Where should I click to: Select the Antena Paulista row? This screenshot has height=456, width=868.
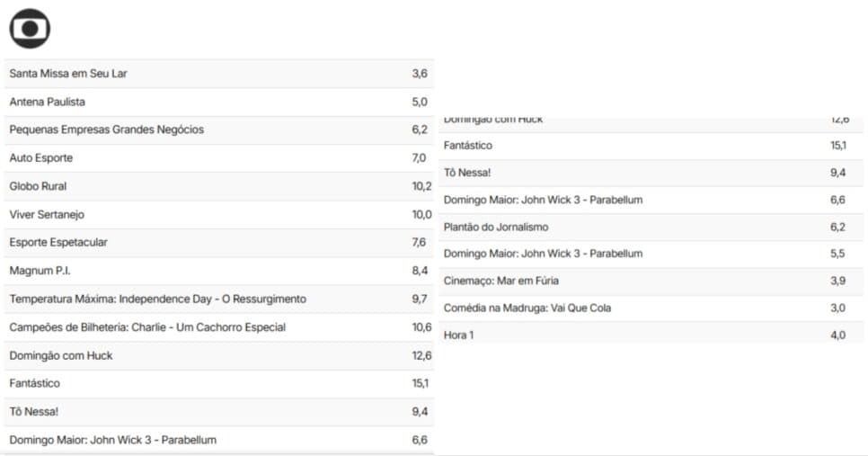pos(219,102)
